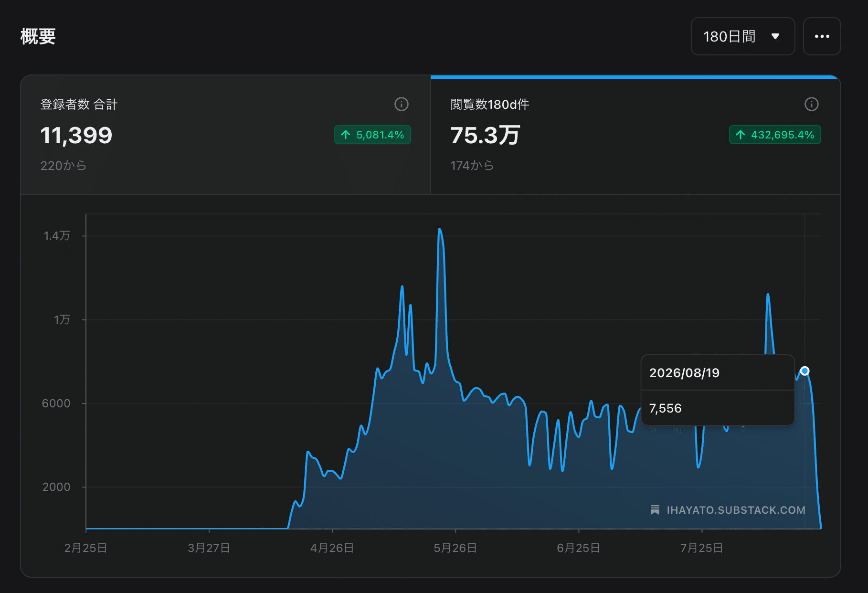Click info icon for 閲覧数180d件
This screenshot has width=868, height=593.
pos(812,104)
